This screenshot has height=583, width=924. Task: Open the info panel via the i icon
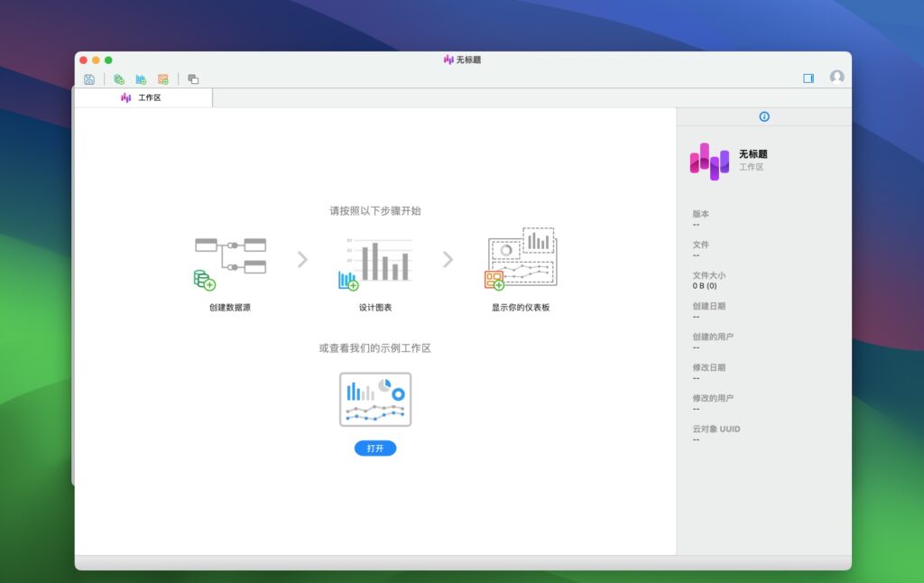(764, 116)
